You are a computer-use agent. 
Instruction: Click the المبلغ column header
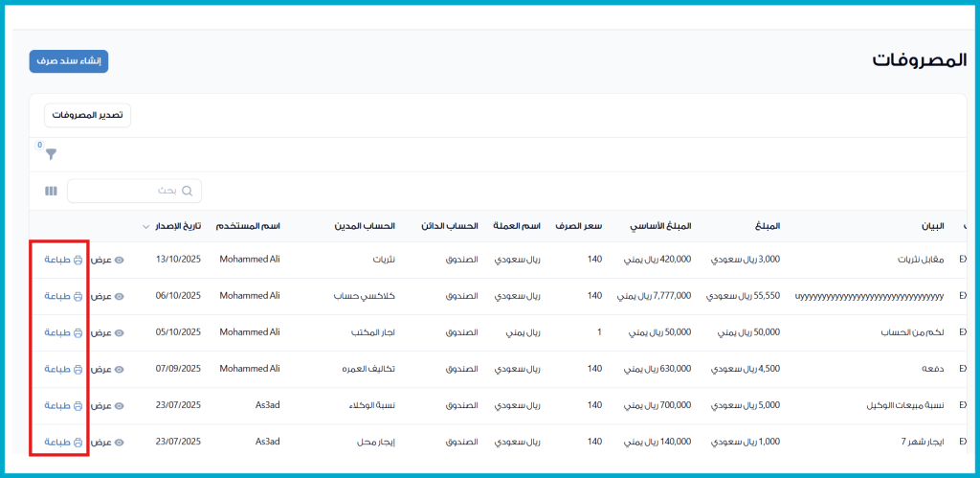pyautogui.click(x=767, y=226)
